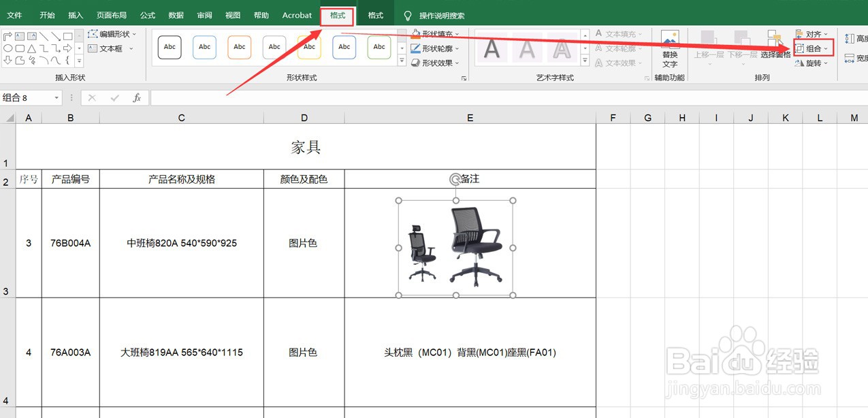Switch to Page Layout (页面布局) tab
This screenshot has height=418, width=868.
[x=111, y=15]
